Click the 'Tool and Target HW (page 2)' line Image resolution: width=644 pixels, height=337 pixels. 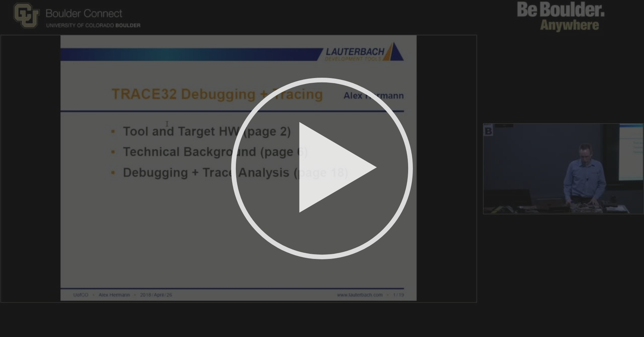tap(207, 131)
